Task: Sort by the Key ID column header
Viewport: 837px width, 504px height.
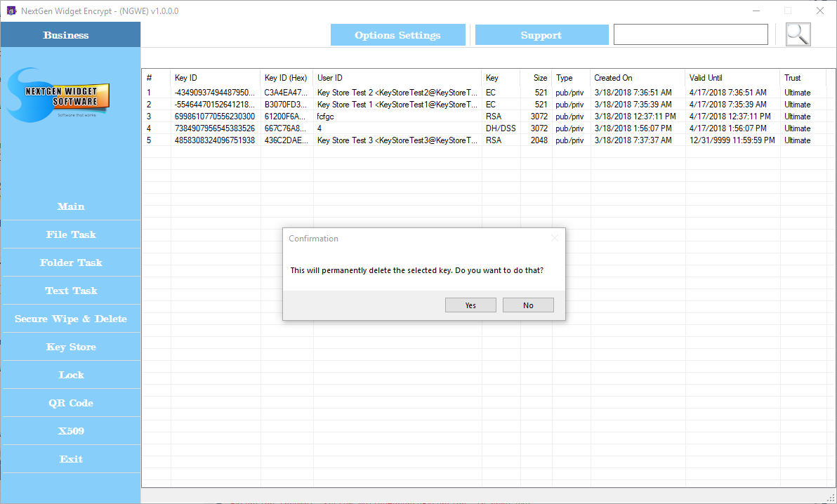Action: pos(216,78)
